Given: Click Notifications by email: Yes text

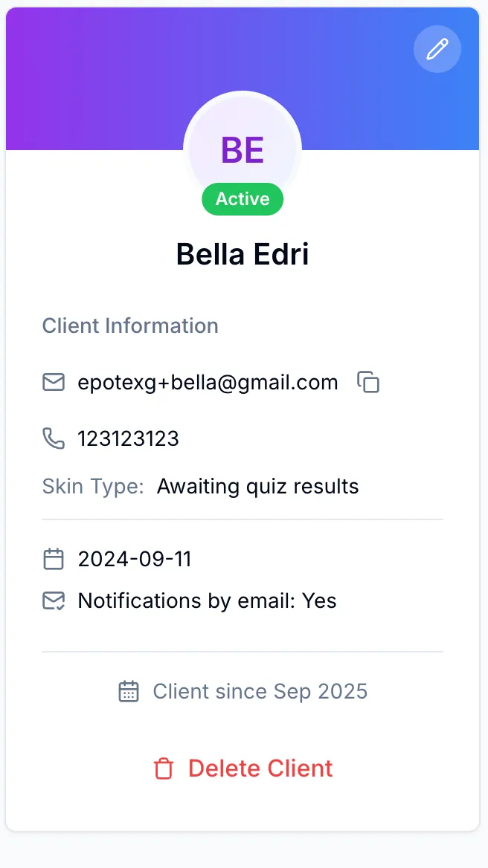Looking at the screenshot, I should (x=207, y=600).
